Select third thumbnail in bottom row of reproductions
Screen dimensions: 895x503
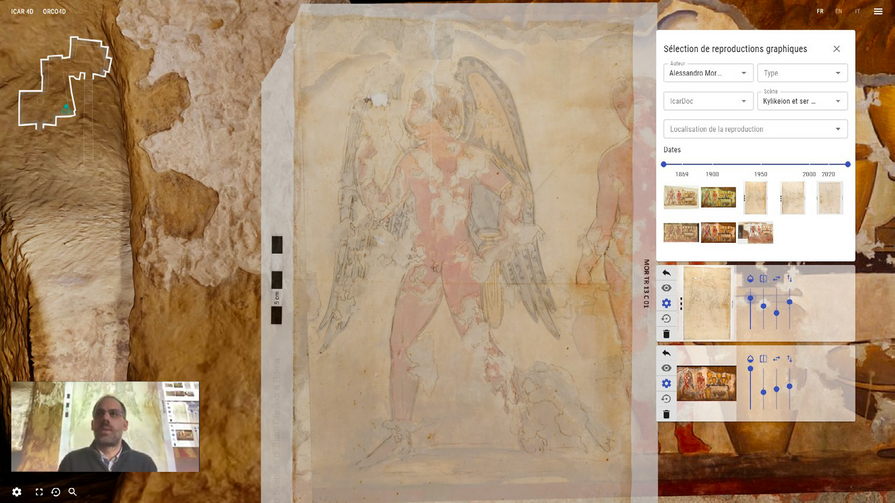756,233
